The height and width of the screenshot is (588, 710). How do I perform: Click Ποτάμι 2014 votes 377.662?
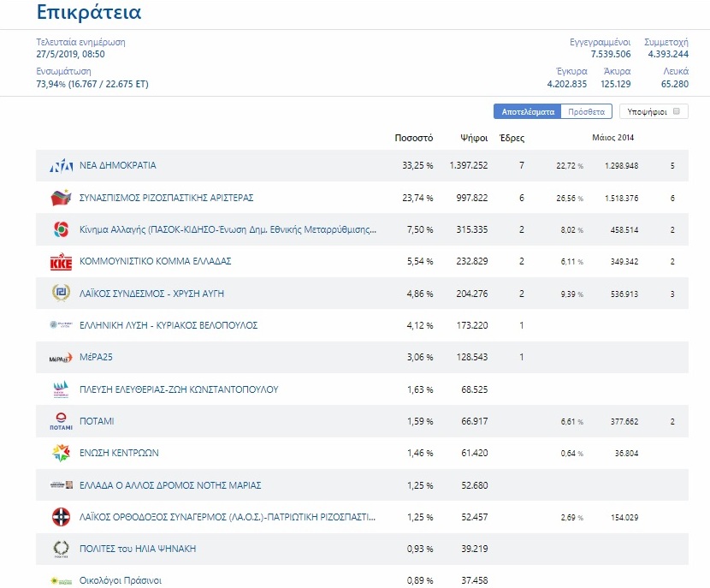tap(624, 422)
